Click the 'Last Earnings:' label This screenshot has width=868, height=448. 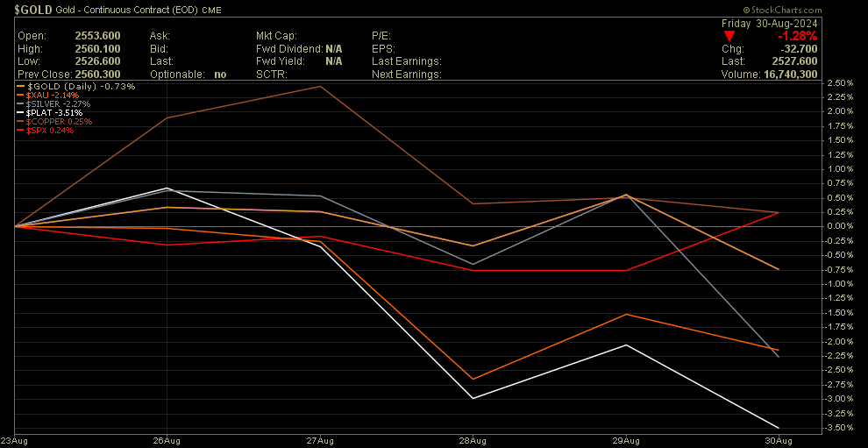pyautogui.click(x=407, y=61)
